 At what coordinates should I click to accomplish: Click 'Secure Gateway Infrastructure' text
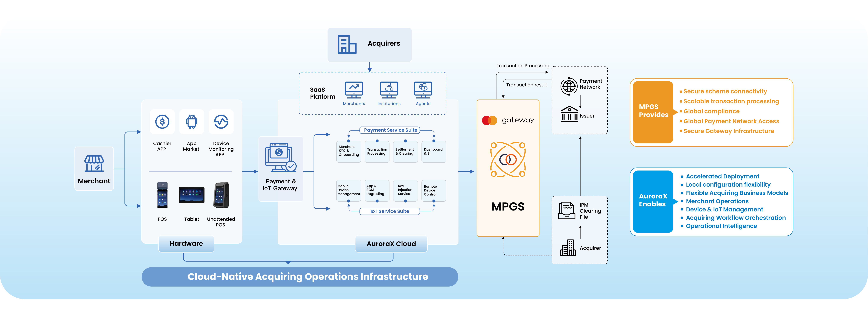pos(729,131)
